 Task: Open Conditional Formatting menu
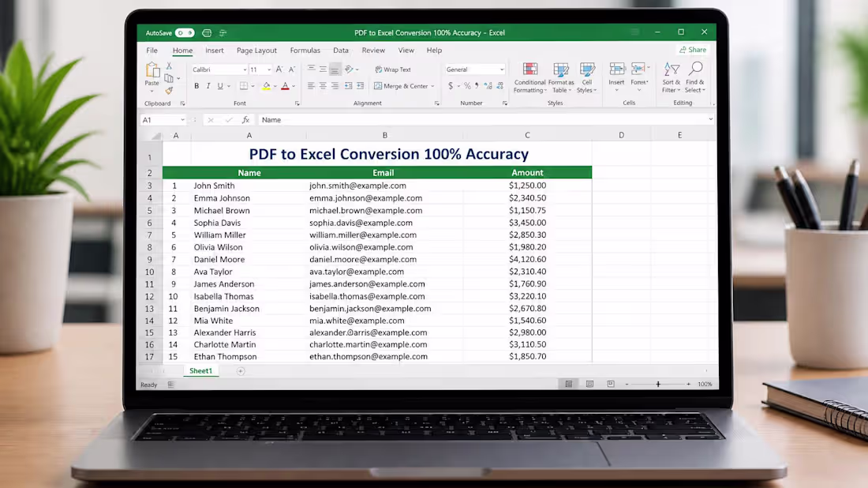tap(529, 77)
